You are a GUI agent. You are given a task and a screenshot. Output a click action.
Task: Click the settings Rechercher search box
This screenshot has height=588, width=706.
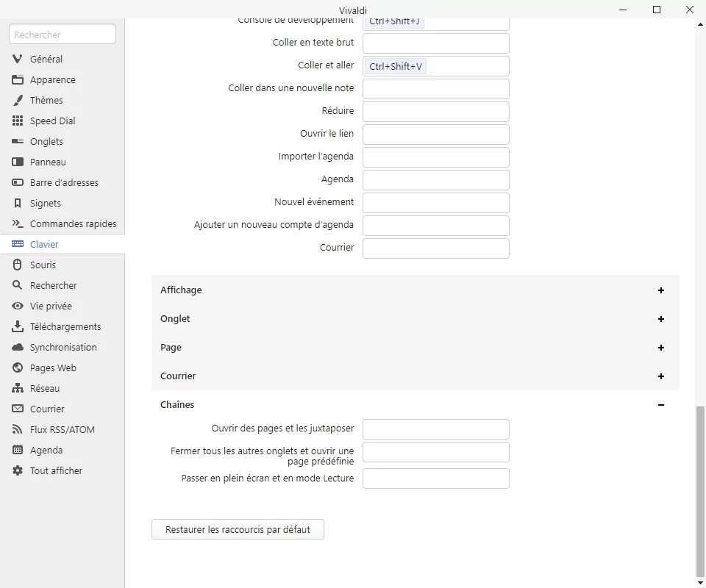pos(63,35)
